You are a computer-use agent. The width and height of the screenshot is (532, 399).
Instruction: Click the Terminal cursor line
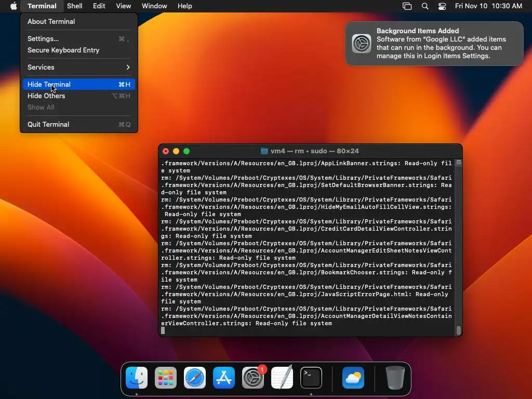pyautogui.click(x=307, y=330)
